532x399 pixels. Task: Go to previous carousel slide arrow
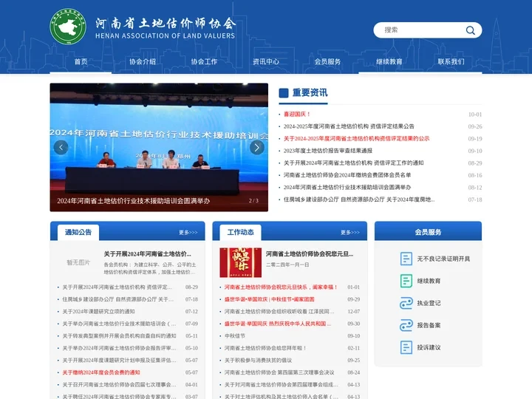click(x=61, y=147)
